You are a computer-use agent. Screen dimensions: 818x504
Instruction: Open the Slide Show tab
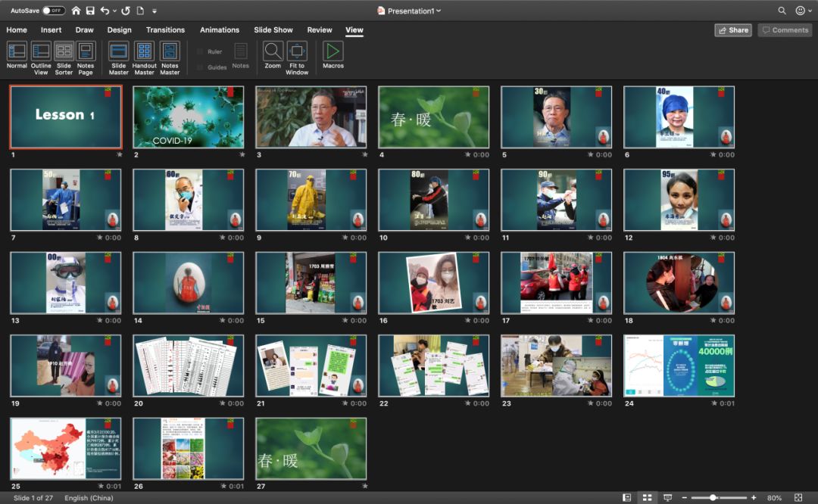click(273, 30)
